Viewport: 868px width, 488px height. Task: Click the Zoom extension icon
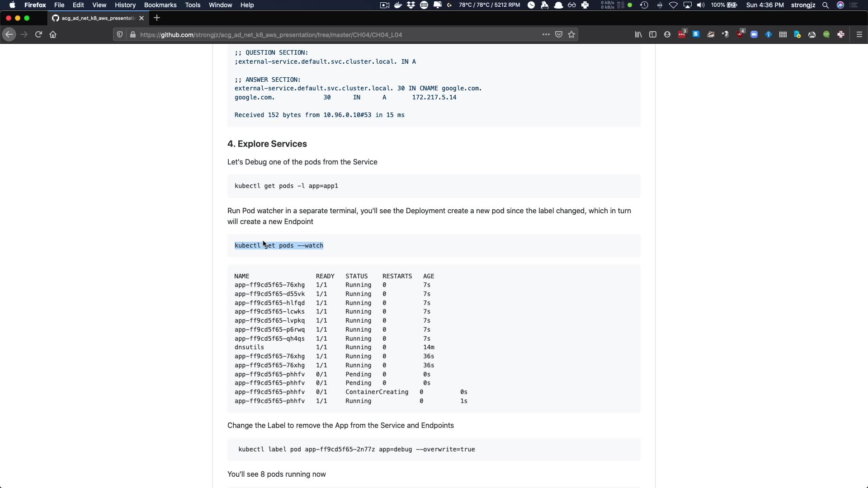pos(754,34)
